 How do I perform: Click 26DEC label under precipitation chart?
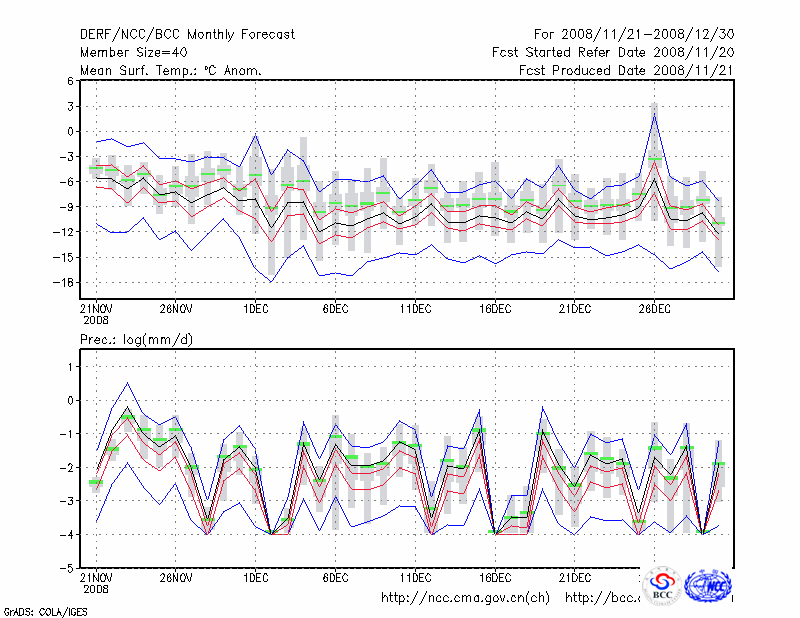654,577
